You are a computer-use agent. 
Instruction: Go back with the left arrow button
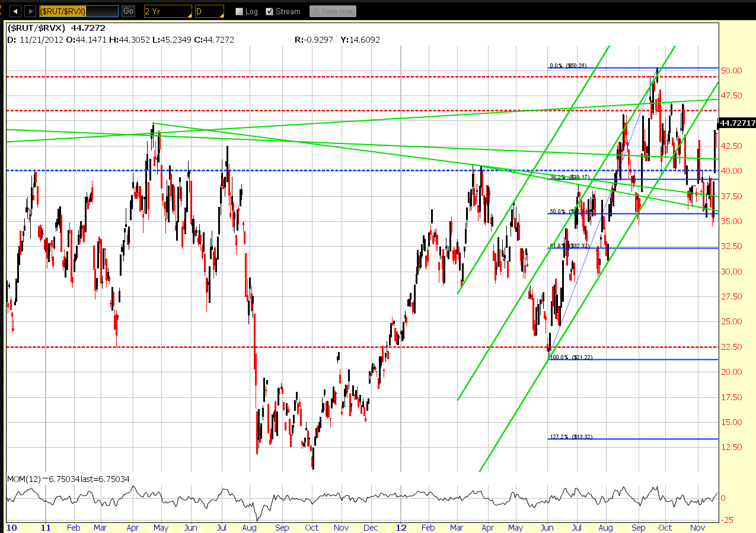point(16,11)
